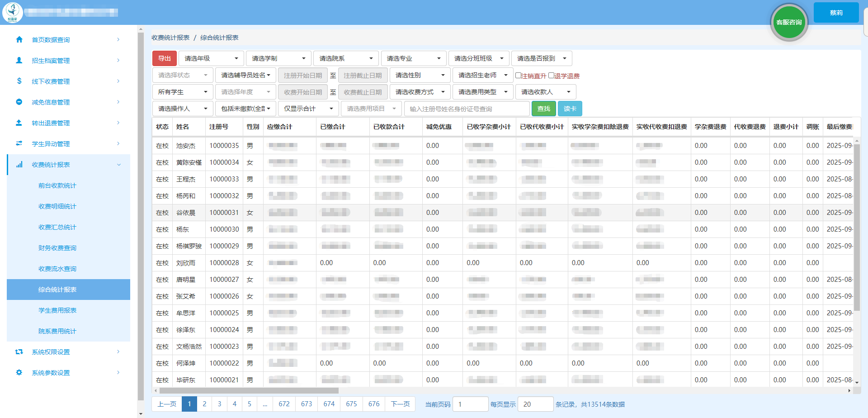Enable the 注销直升 checkbox
The height and width of the screenshot is (418, 868).
pos(518,76)
